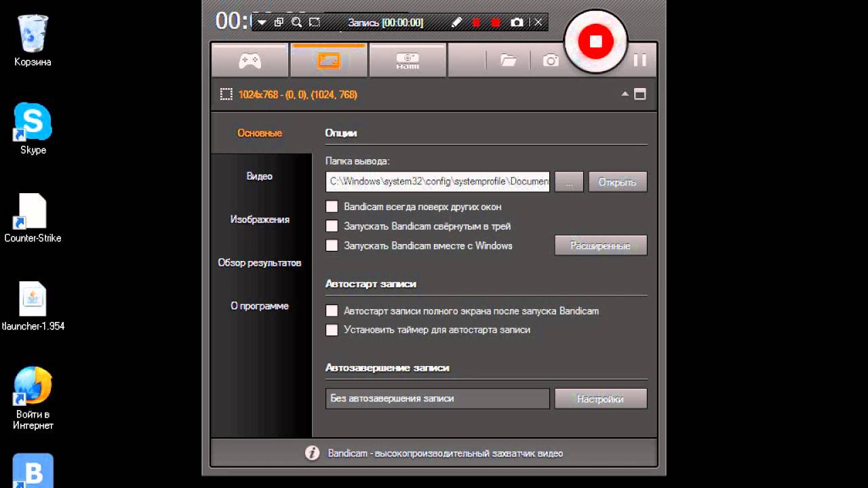Enable start Bandicam minimized to tray
868x488 pixels.
tap(332, 226)
